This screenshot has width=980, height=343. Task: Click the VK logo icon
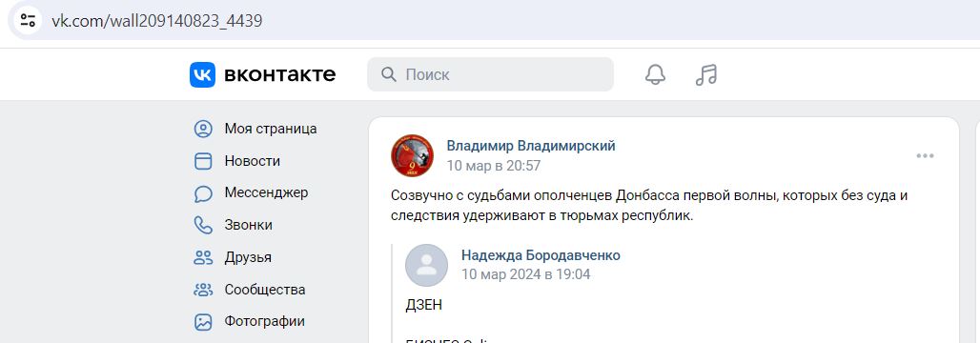(x=202, y=75)
